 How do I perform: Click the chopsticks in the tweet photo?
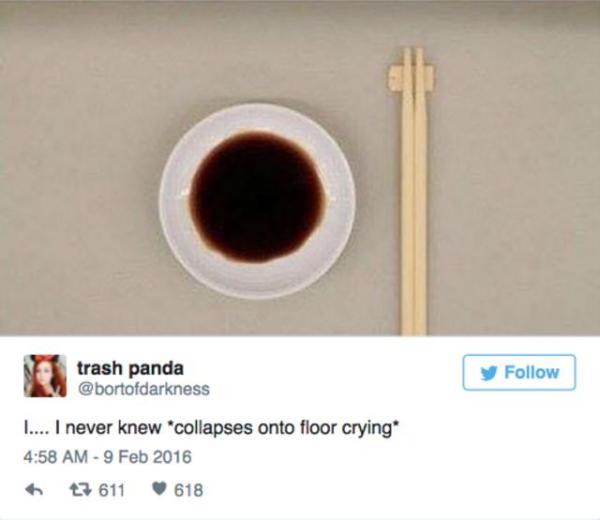tap(413, 191)
